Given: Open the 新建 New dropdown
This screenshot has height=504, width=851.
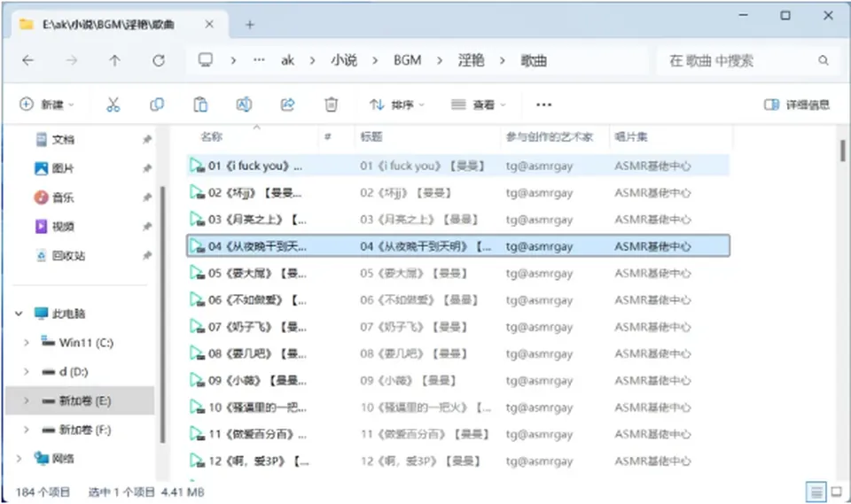Looking at the screenshot, I should 47,105.
